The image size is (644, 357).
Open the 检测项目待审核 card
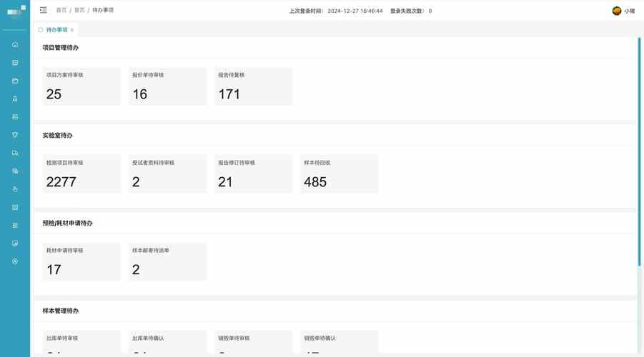81,174
